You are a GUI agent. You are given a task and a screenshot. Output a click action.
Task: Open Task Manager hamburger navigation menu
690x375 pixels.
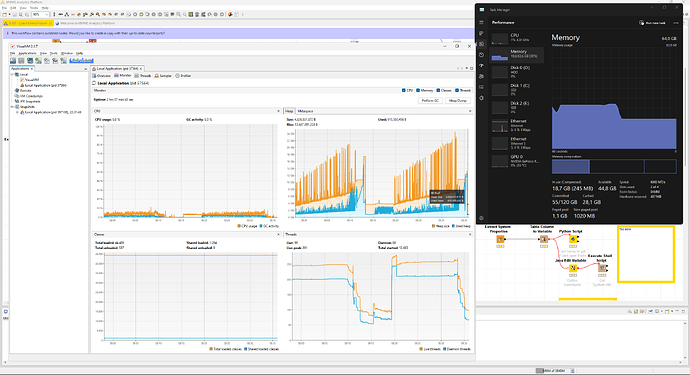point(481,22)
